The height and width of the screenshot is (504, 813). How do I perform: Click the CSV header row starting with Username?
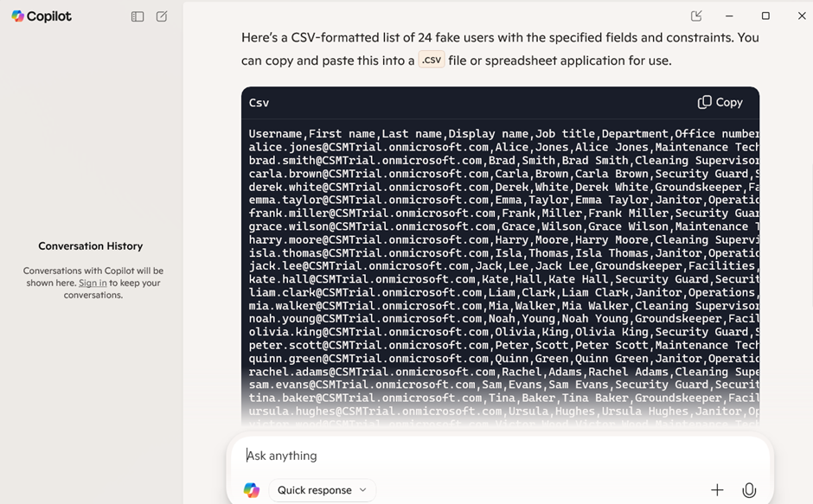[x=503, y=134]
